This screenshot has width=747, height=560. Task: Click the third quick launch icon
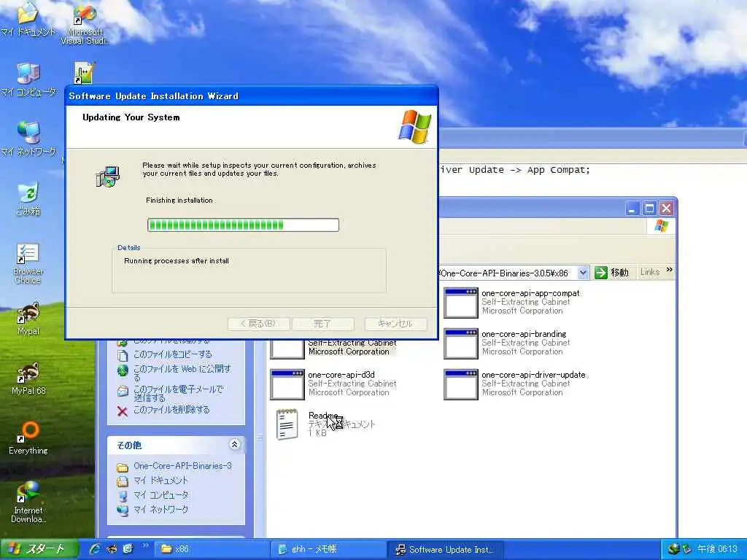(x=128, y=549)
